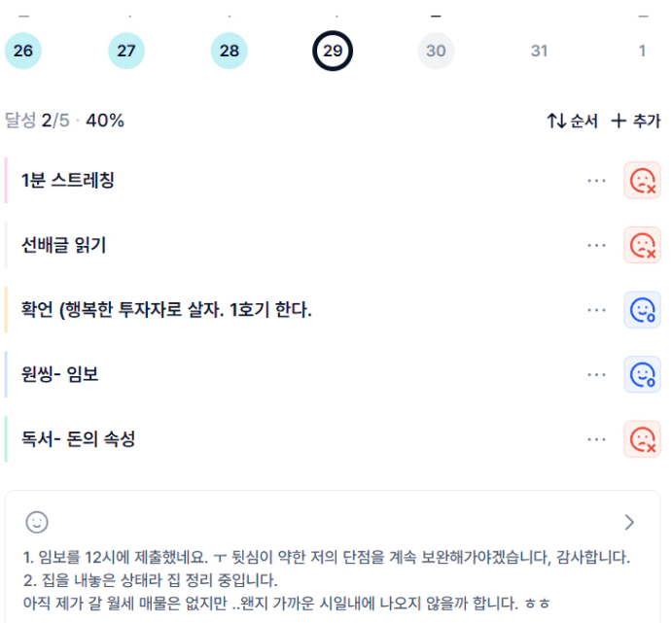
Task: Expand the note with the chevron arrow
Action: [x=629, y=522]
